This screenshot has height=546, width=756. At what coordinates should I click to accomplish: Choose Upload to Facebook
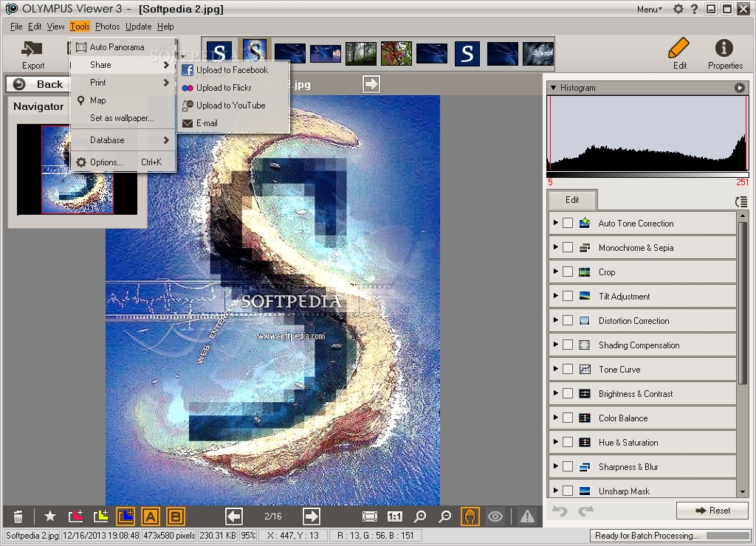[233, 70]
